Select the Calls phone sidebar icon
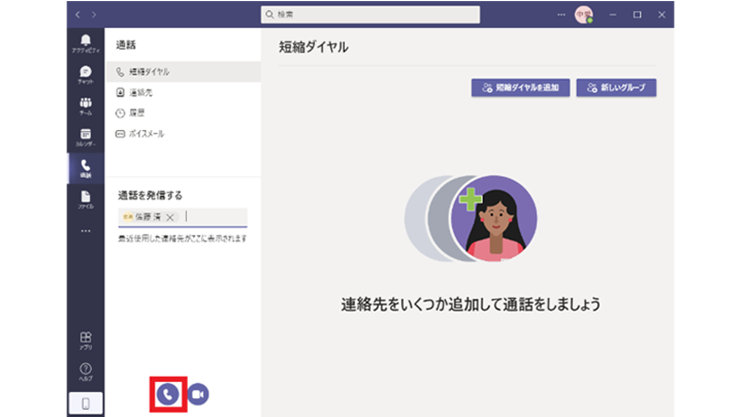740x417 pixels. pyautogui.click(x=85, y=168)
